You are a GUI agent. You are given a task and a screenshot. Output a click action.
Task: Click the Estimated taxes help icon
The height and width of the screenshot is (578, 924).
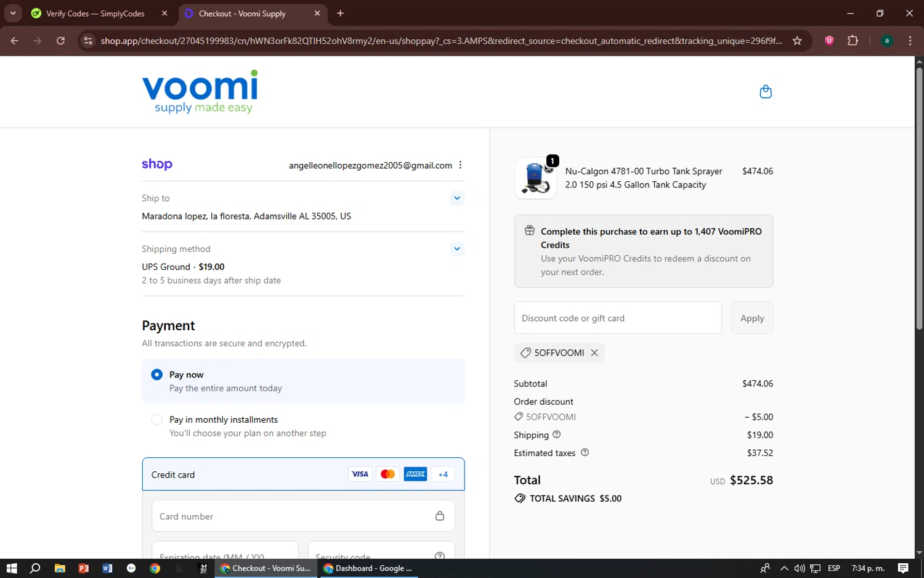pos(585,452)
